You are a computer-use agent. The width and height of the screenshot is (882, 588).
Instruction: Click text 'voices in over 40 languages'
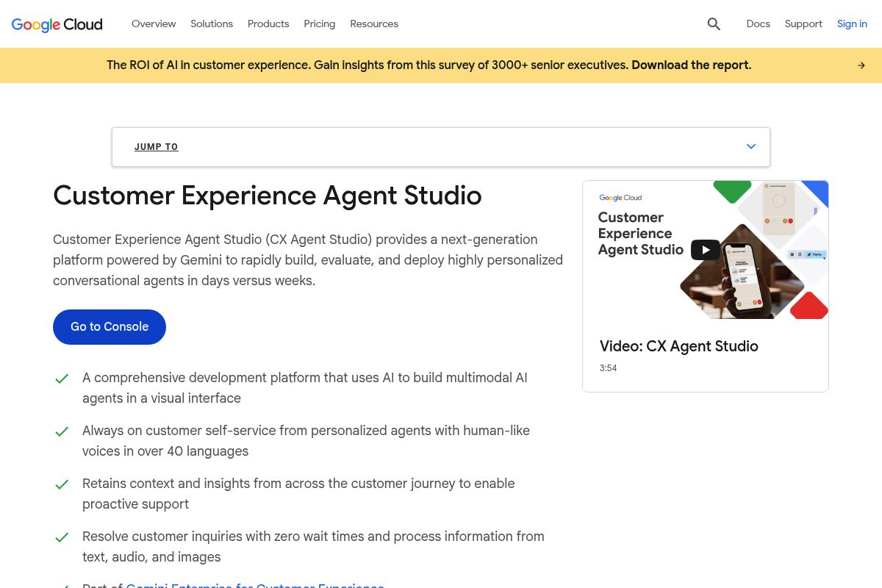point(165,451)
